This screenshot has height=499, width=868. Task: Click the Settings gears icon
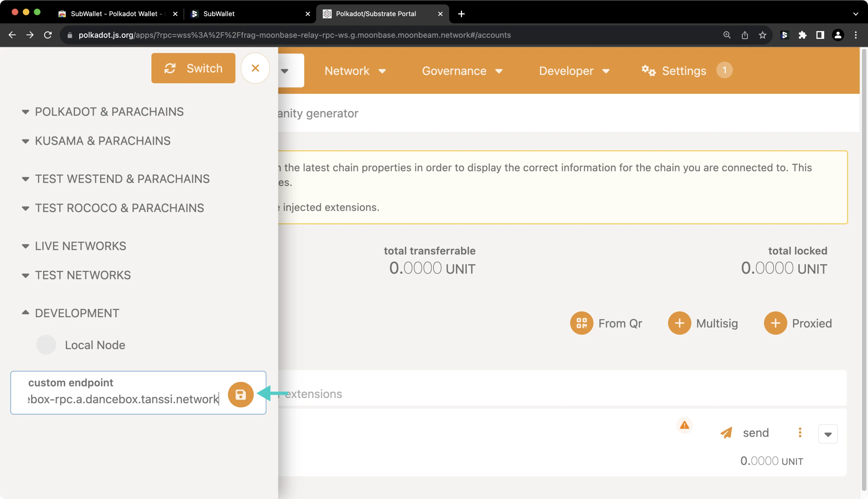(x=648, y=71)
